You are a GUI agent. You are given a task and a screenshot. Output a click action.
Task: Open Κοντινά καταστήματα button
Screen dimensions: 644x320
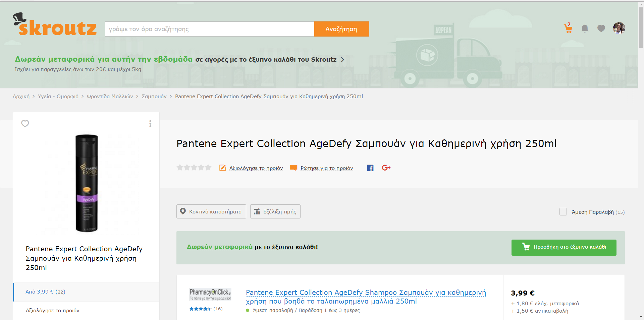pos(211,211)
